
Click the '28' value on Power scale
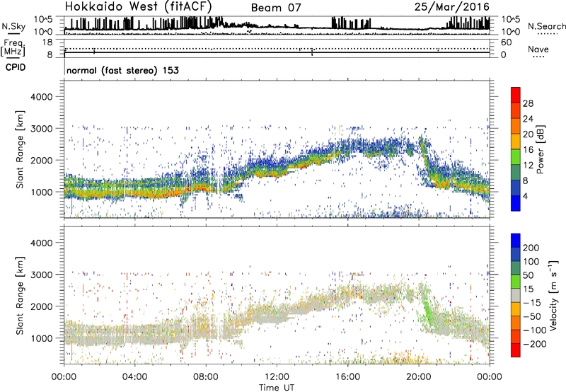(528, 103)
